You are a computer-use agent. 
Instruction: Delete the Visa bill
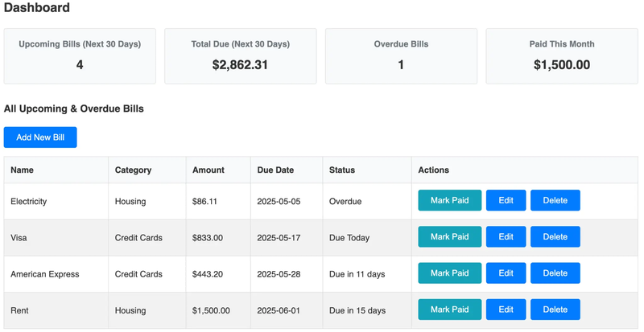[555, 237]
